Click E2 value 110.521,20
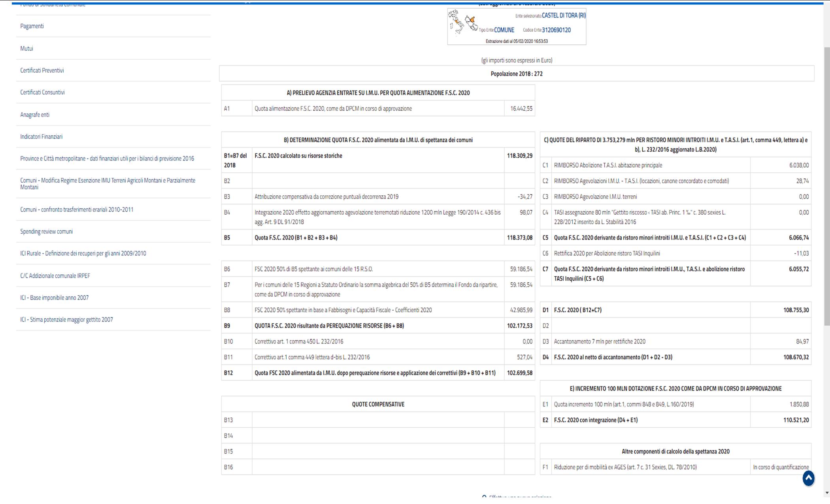The height and width of the screenshot is (504, 830). (x=796, y=420)
